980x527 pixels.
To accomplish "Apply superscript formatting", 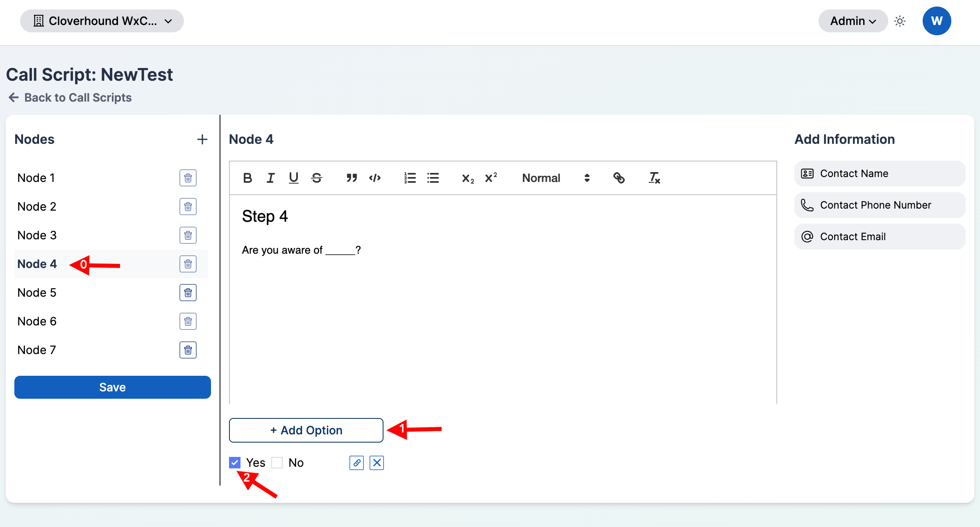I will click(x=491, y=178).
